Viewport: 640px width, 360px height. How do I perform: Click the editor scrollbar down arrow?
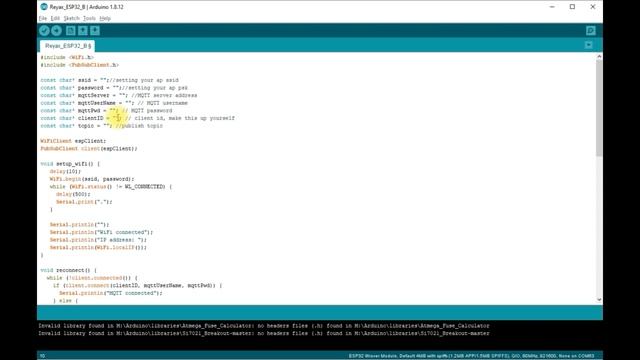599,300
